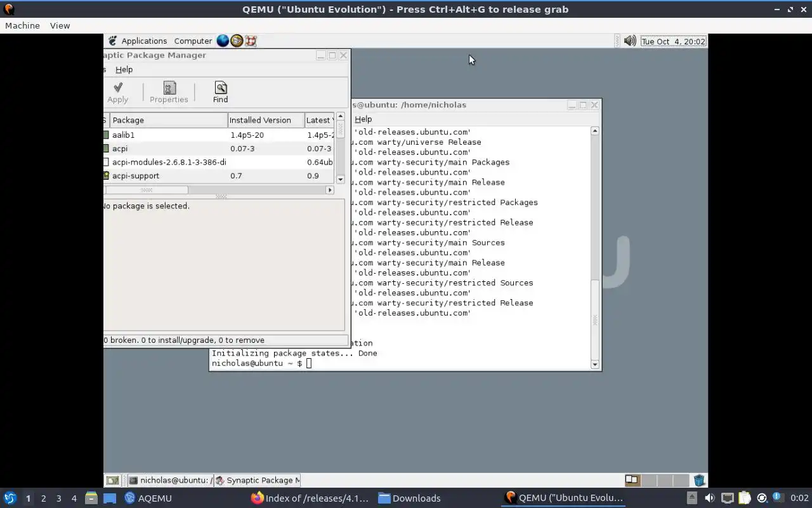Click the host clock showing 0:02

[799, 498]
